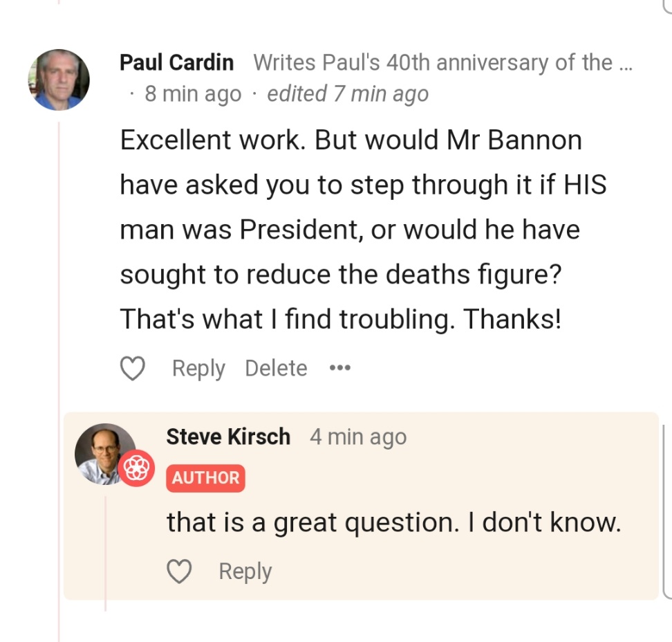This screenshot has width=672, height=642.
Task: Open the "Writes Paul's 40th anniversary" publication link
Action: (442, 62)
